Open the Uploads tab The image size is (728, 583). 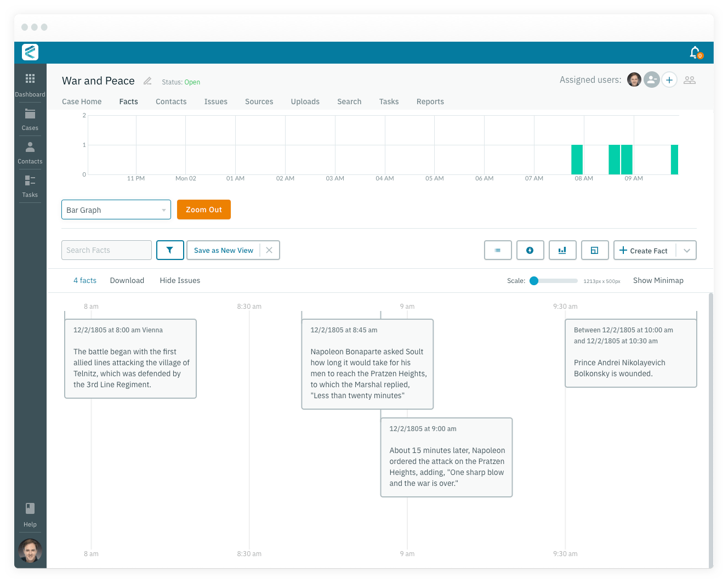point(305,101)
